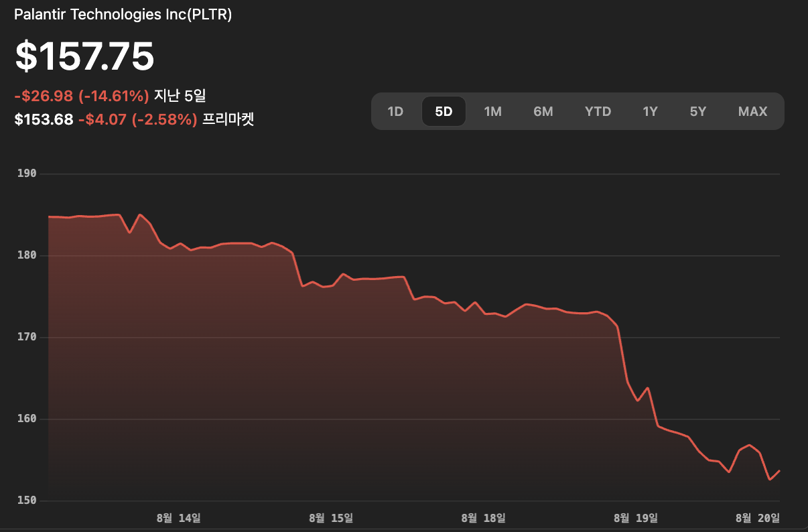This screenshot has width=808, height=532.
Task: Select the 1D time range
Action: [395, 111]
